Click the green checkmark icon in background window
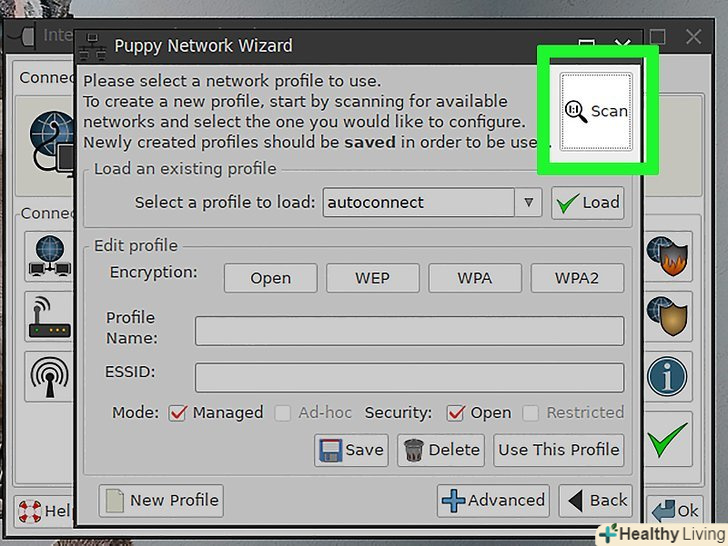 (x=668, y=439)
